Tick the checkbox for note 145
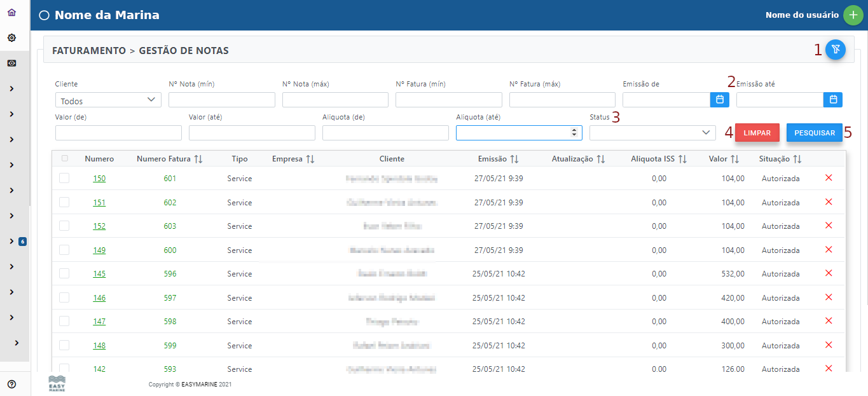 click(x=64, y=273)
